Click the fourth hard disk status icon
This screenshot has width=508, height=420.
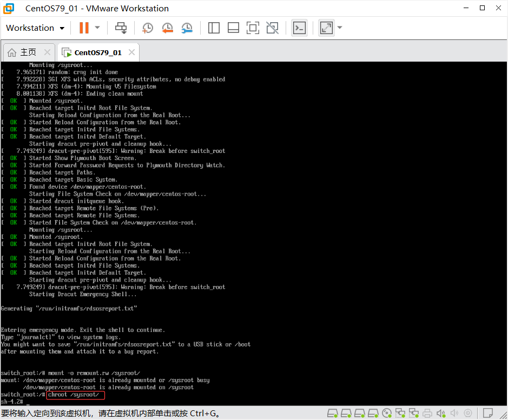pyautogui.click(x=373, y=413)
